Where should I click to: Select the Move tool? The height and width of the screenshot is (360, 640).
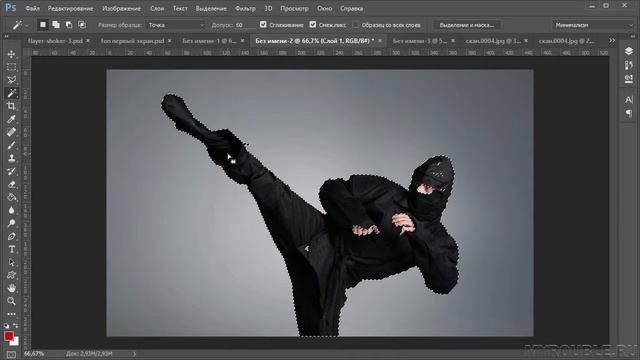pyautogui.click(x=11, y=54)
